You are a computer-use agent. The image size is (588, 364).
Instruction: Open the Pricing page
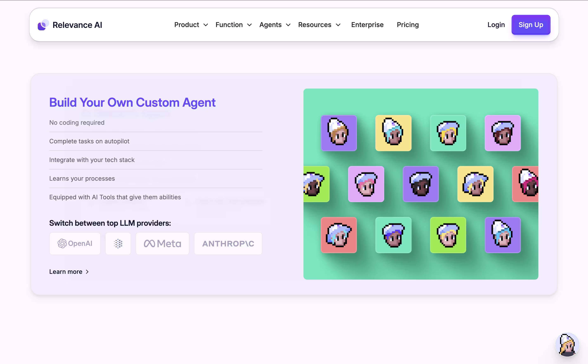(x=407, y=25)
